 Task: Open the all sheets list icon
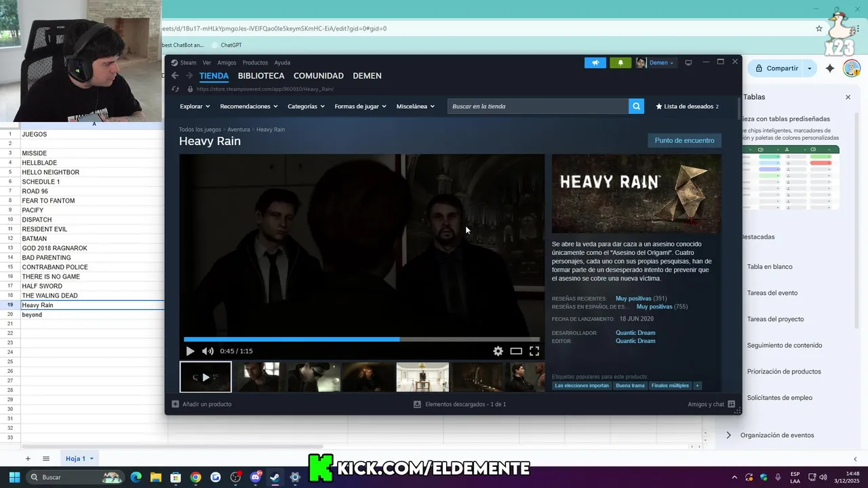46,459
